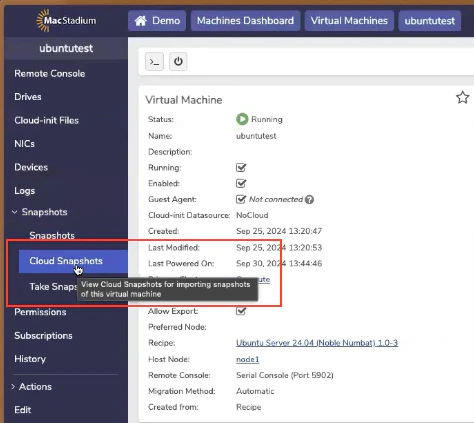The width and height of the screenshot is (474, 423).
Task: Click the MacStadium logo
Action: (66, 21)
